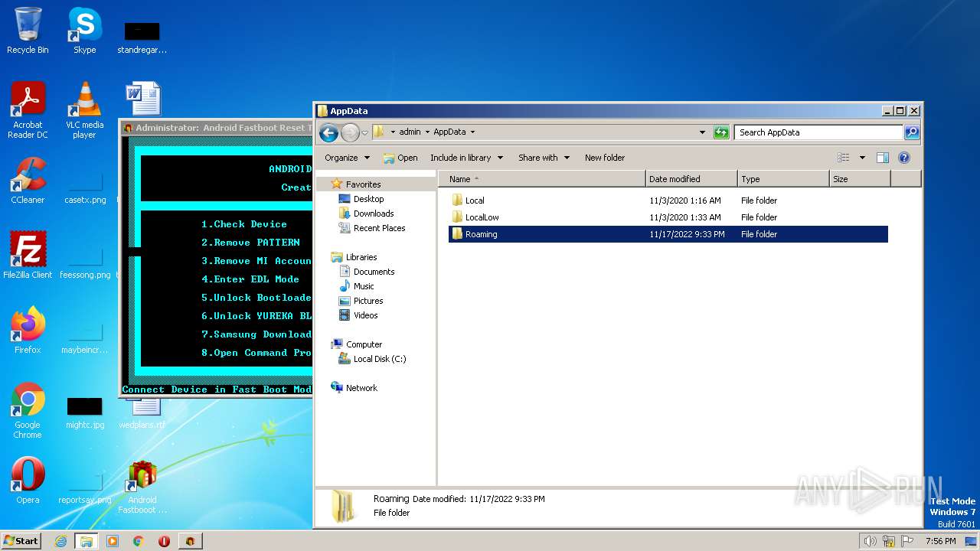
Task: Open CCleaner desktop shortcut
Action: [28, 181]
